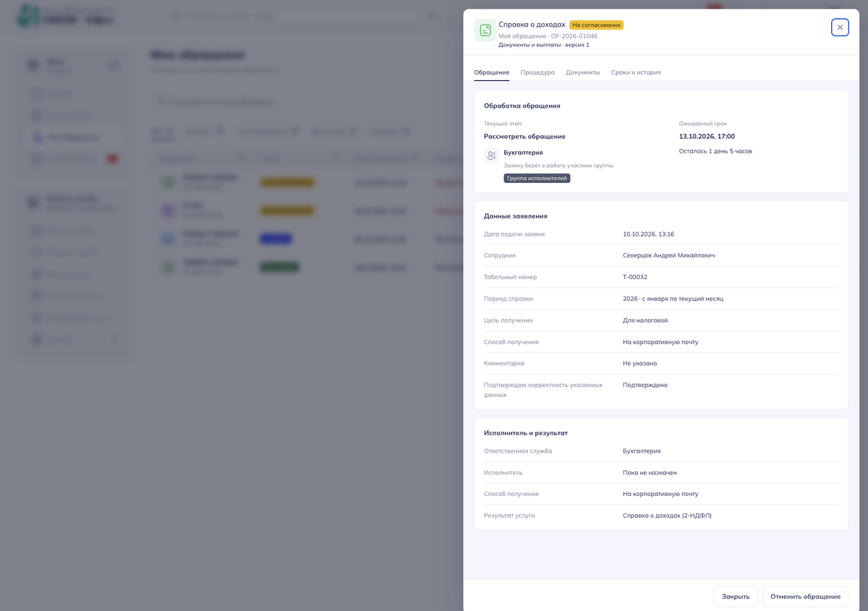The width and height of the screenshot is (868, 611).
Task: Click the На согласовании status badge
Action: (596, 25)
